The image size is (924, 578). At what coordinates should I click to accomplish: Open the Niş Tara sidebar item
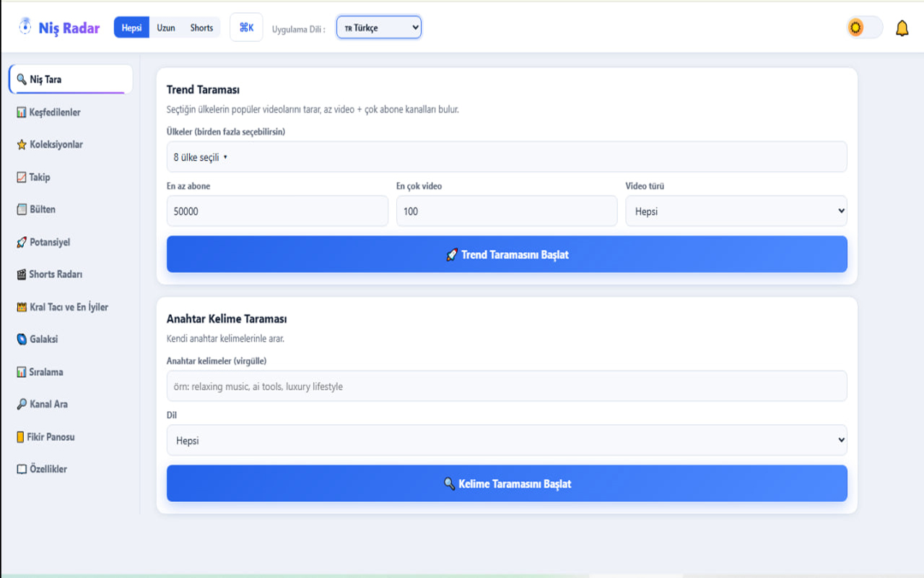[x=71, y=79]
